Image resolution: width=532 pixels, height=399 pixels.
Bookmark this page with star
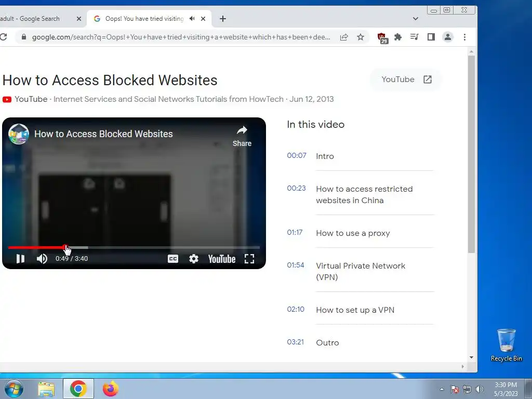coord(361,37)
